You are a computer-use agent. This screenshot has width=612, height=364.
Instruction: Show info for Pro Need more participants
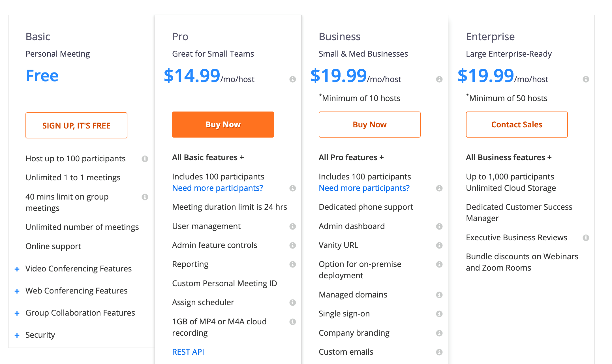(x=293, y=188)
